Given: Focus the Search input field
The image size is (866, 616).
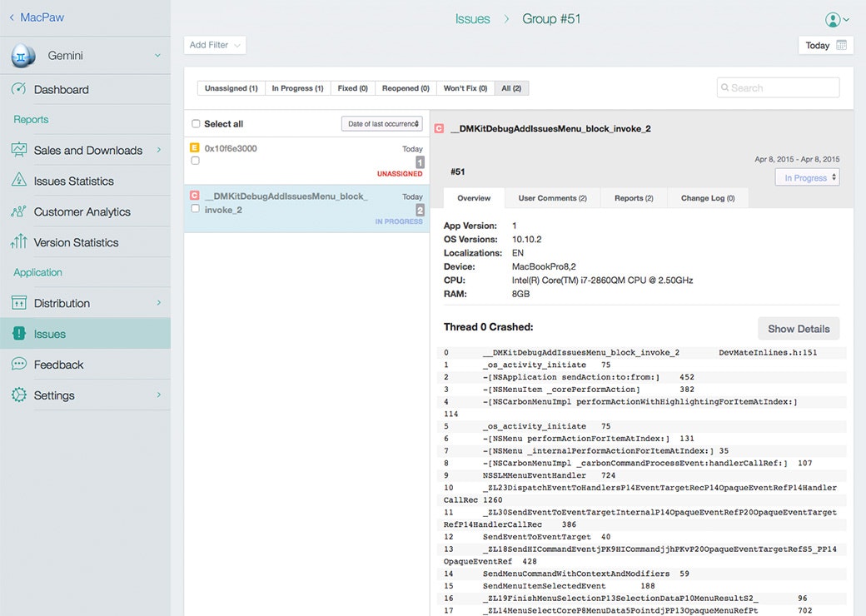Looking at the screenshot, I should click(779, 87).
